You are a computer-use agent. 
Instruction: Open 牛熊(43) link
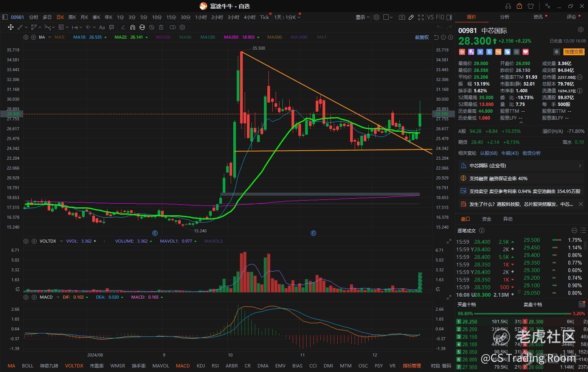pos(510,153)
